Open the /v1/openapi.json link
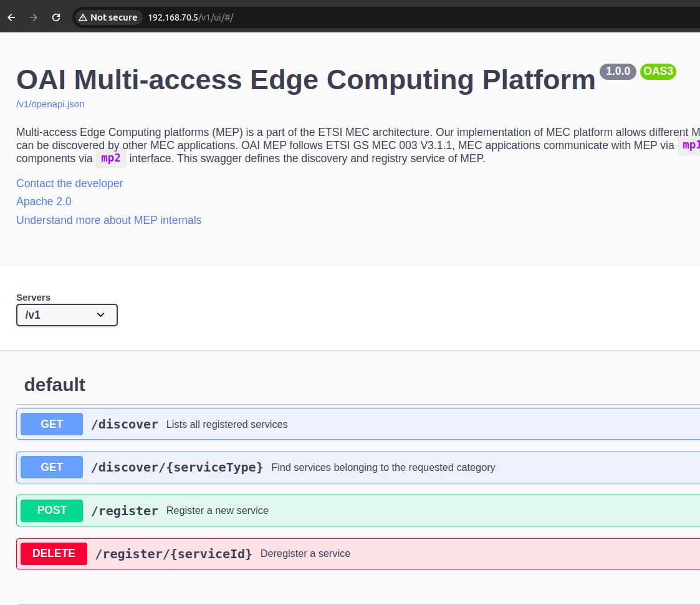This screenshot has height=605, width=700. click(x=50, y=104)
